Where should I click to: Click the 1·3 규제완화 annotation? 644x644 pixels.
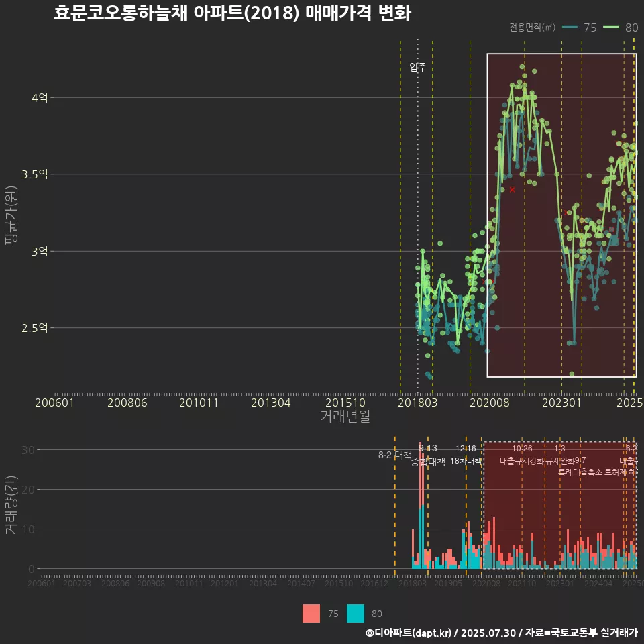[x=559, y=455]
